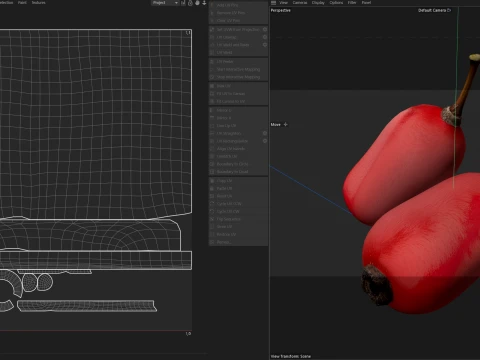Click the arrow icon beside Default Camera
The height and width of the screenshot is (360, 480).
[449, 10]
